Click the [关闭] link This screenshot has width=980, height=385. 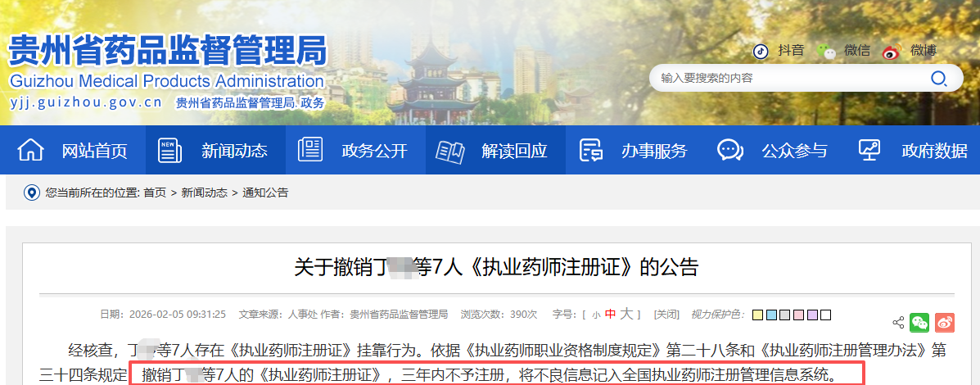(666, 315)
